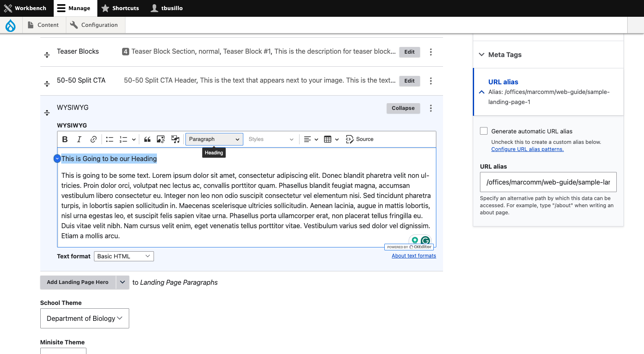Open the Content admin menu
Screen dimensions: 644x354
43,25
